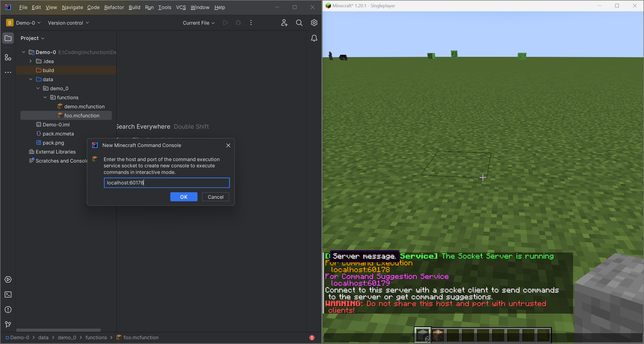Open the Problems tool window icon

point(8,310)
